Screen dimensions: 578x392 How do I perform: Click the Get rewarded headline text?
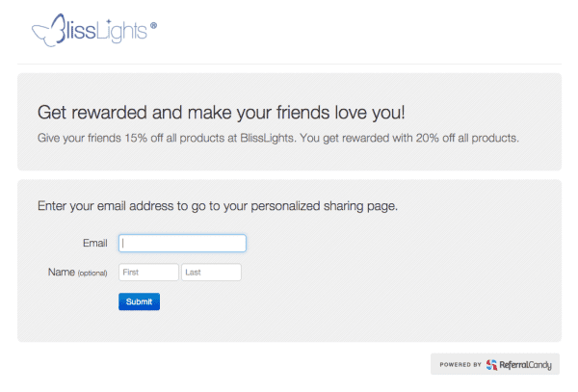pyautogui.click(x=222, y=113)
